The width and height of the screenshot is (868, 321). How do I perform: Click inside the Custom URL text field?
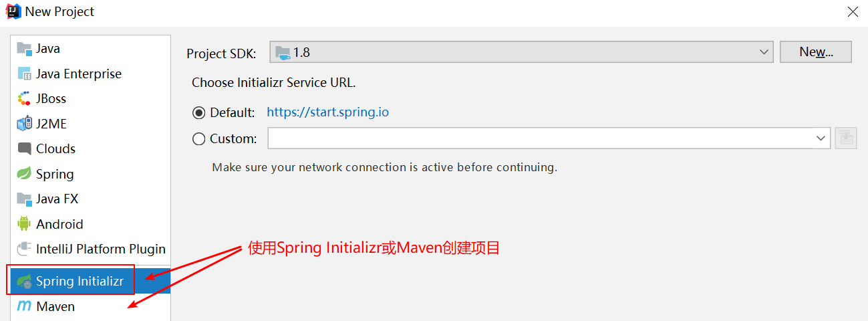pyautogui.click(x=541, y=138)
